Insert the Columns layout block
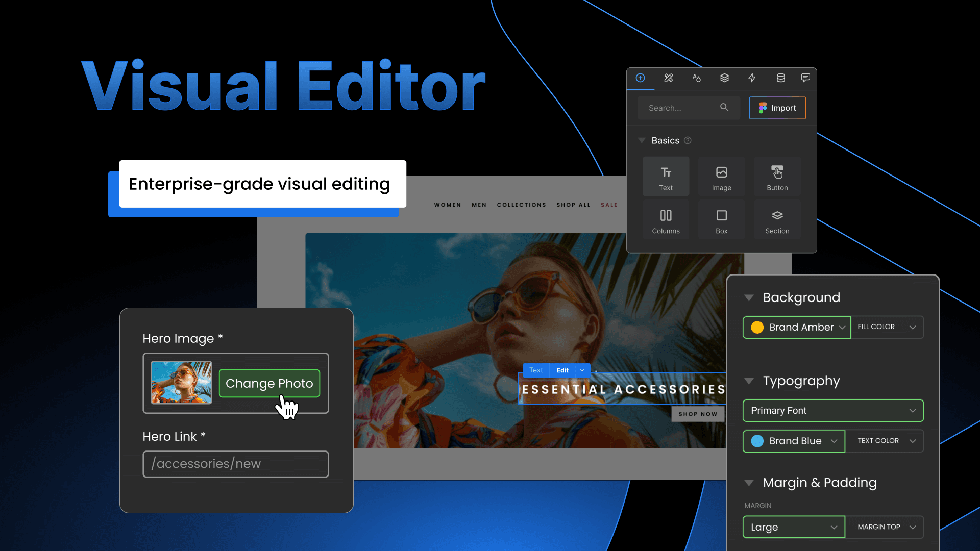The image size is (980, 551). click(666, 220)
